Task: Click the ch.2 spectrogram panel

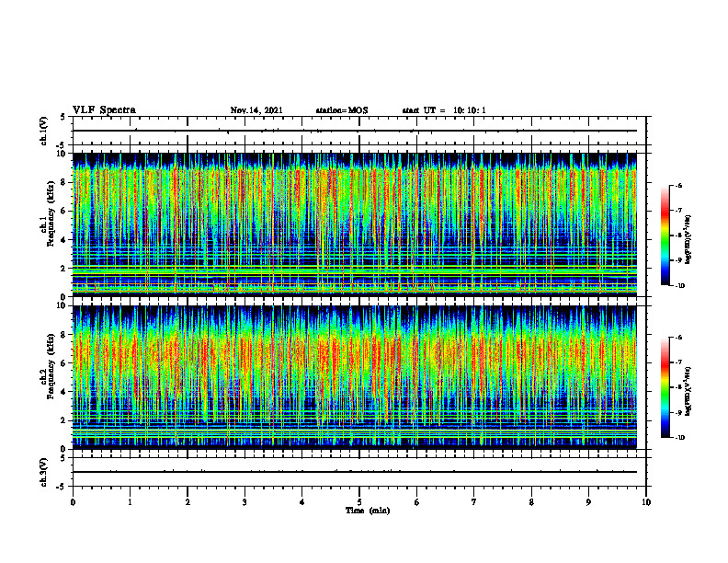Action: coord(355,377)
